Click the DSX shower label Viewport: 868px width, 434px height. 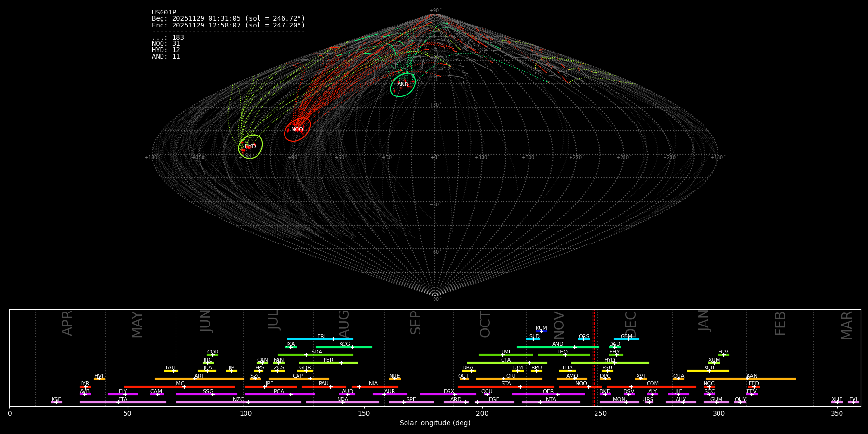449,392
